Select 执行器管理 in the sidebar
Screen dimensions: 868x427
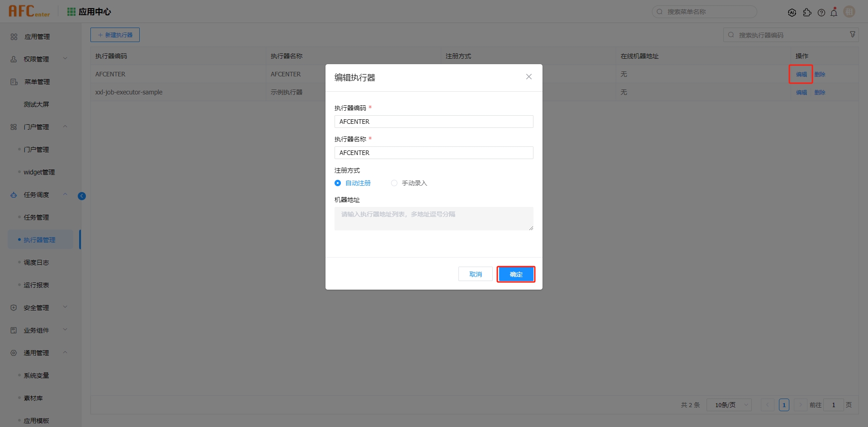click(40, 240)
